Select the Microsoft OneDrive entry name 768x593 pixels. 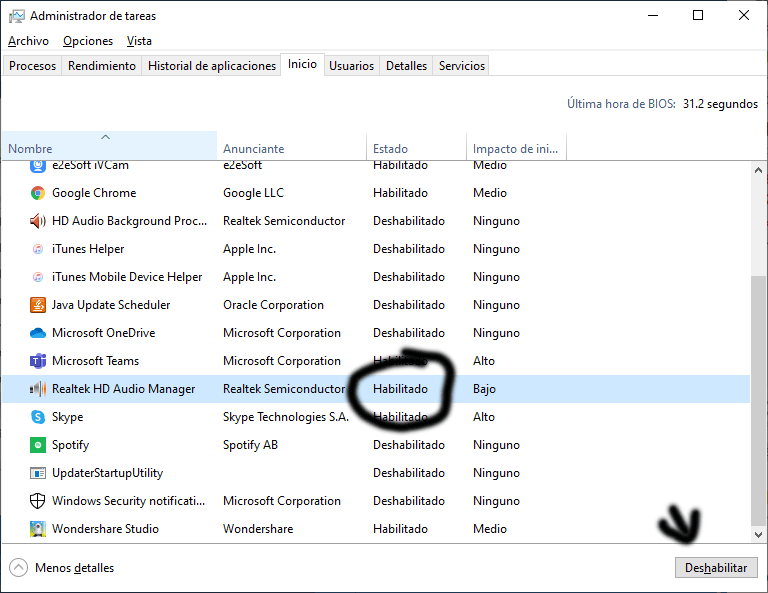pyautogui.click(x=104, y=333)
